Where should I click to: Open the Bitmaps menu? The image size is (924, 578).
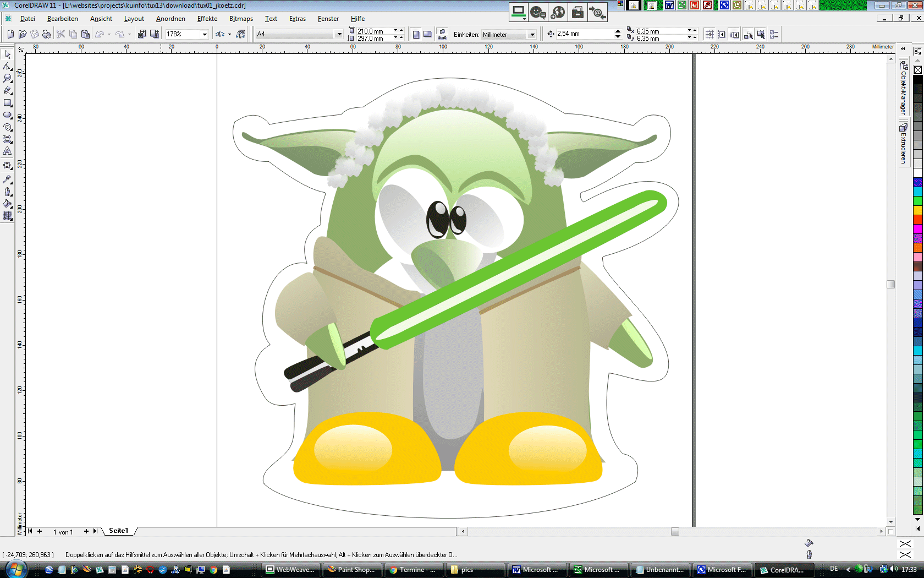(241, 19)
